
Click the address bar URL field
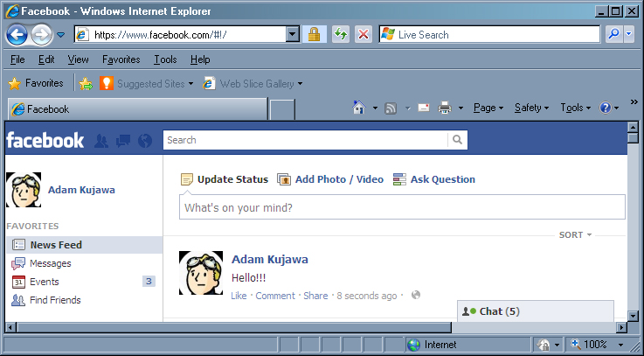(181, 34)
